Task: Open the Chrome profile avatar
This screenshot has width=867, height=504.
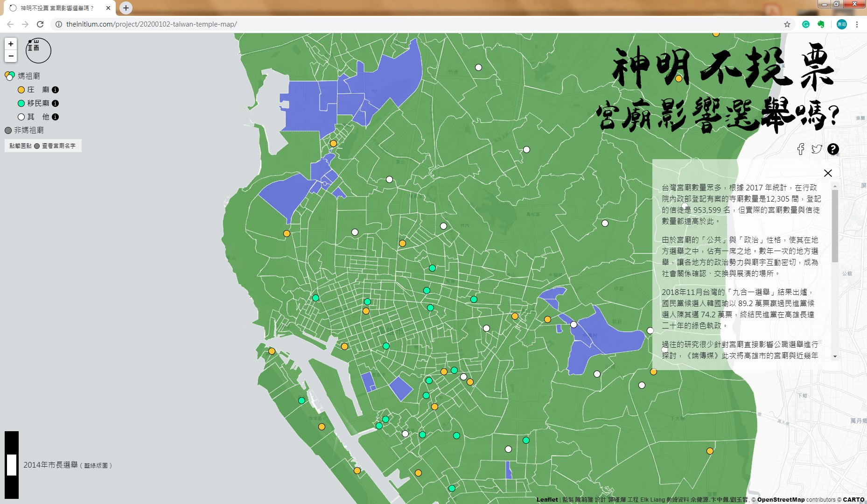Action: click(x=842, y=24)
